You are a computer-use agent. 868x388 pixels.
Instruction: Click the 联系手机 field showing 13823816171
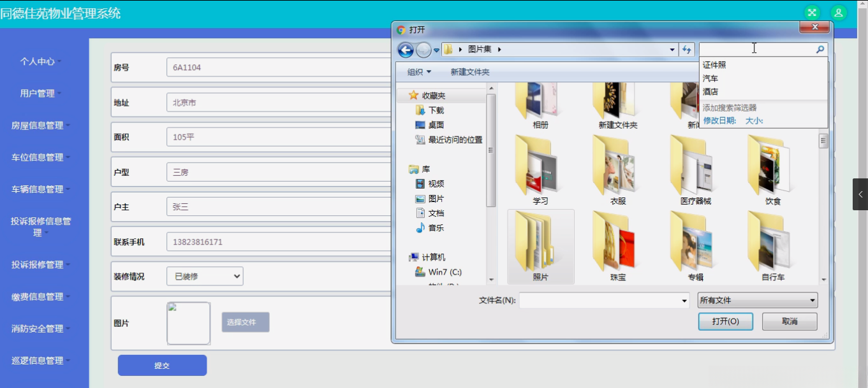(278, 242)
